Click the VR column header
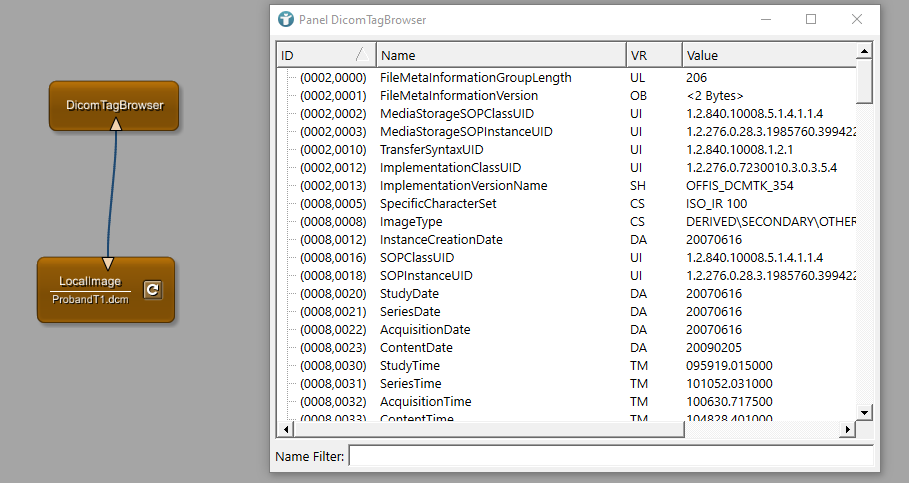The image size is (909, 483). pyautogui.click(x=653, y=55)
